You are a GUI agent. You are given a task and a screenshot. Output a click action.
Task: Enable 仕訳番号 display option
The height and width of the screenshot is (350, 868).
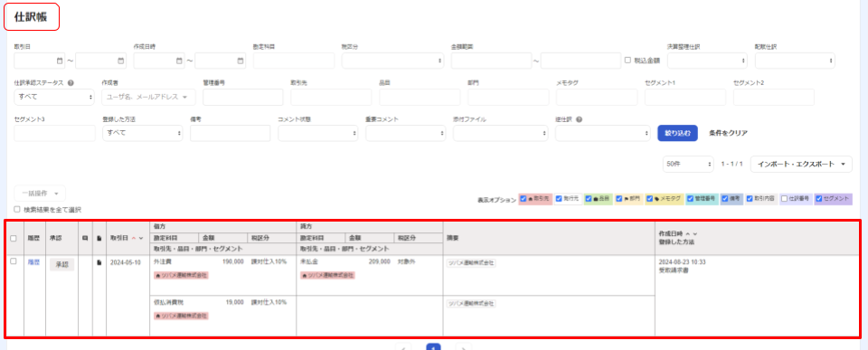pos(785,198)
